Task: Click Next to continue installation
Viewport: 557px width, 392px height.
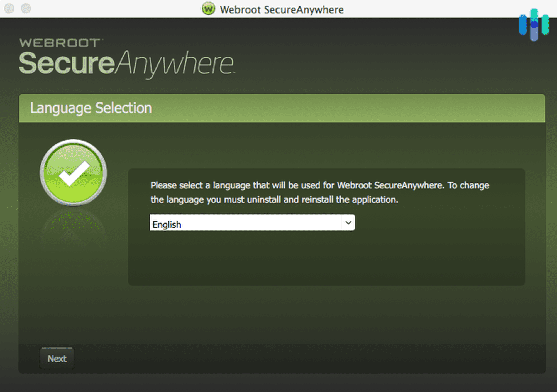Action: tap(57, 358)
